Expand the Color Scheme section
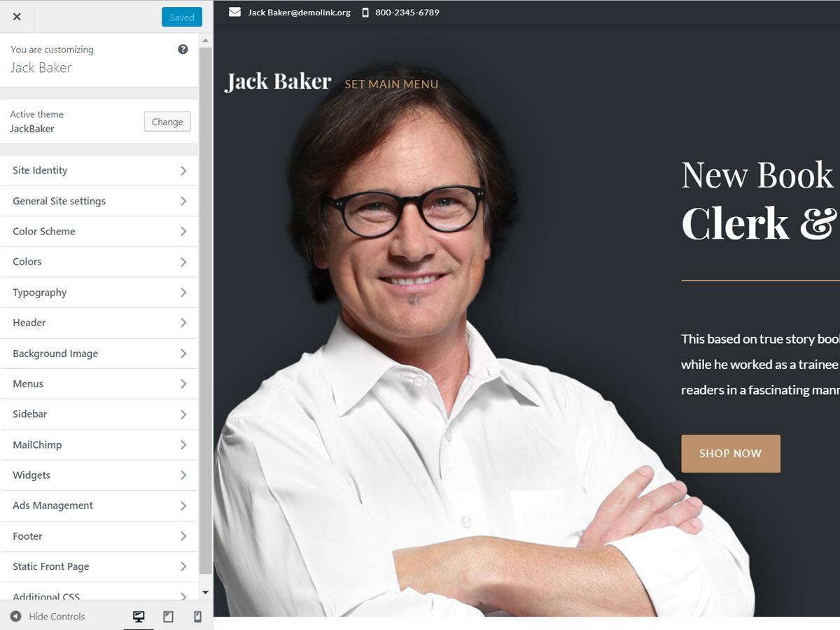840x630 pixels. pyautogui.click(x=99, y=231)
